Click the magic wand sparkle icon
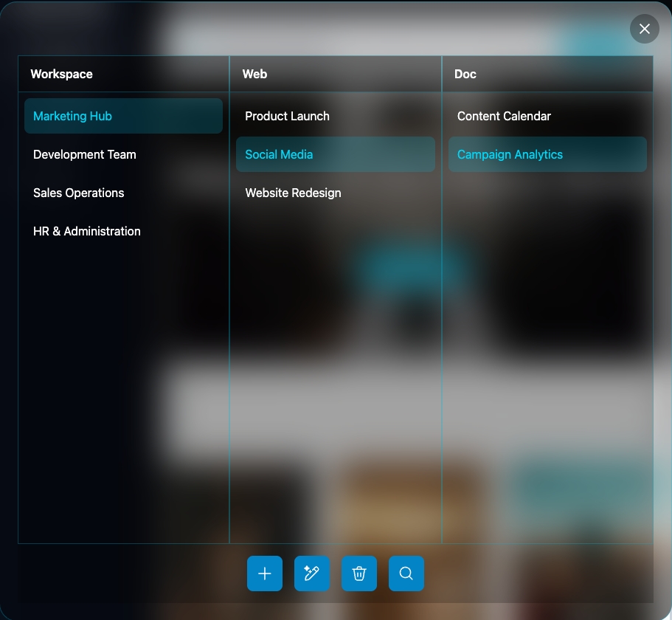Image resolution: width=672 pixels, height=620 pixels. click(x=312, y=573)
